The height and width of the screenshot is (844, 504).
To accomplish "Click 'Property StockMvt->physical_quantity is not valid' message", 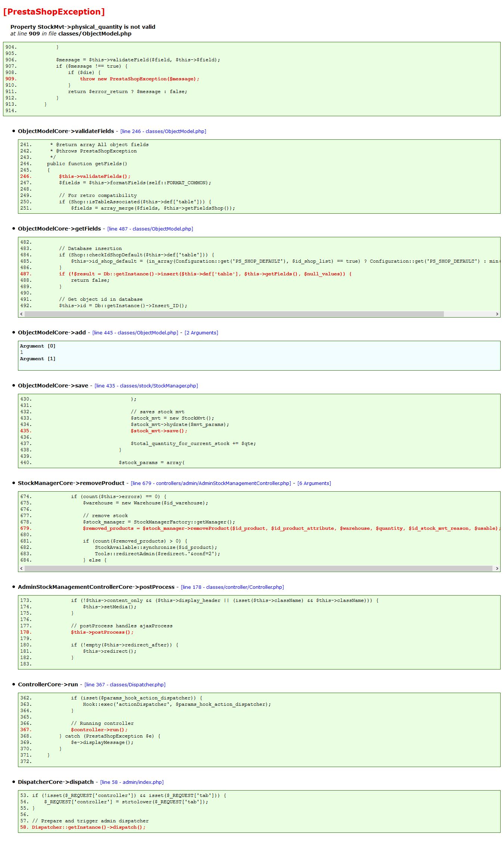I will point(83,27).
